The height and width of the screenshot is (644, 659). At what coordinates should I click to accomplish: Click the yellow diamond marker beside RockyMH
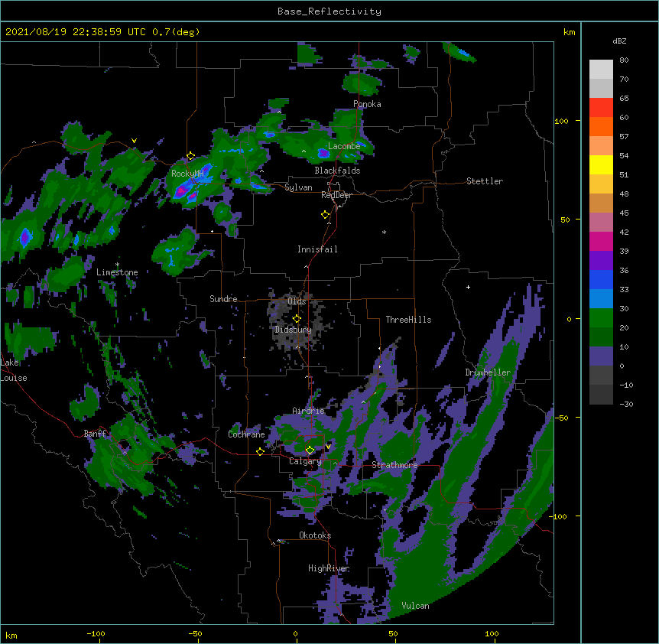coord(191,156)
